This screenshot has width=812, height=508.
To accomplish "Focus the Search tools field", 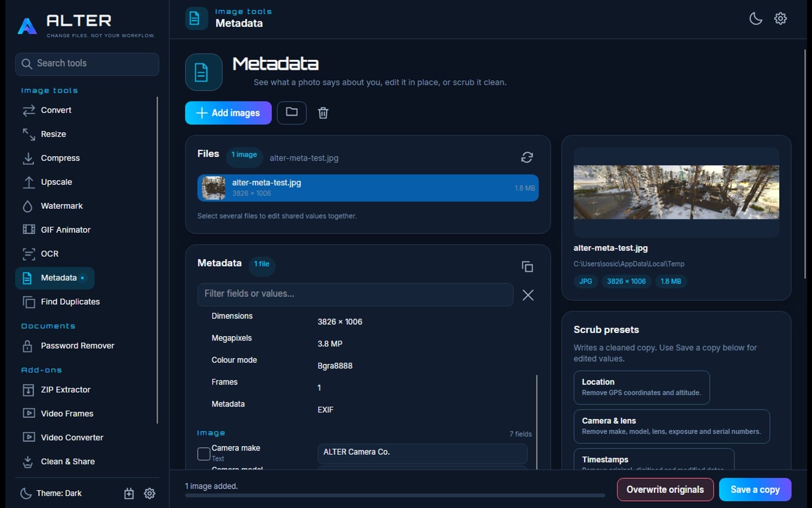I will (x=87, y=64).
